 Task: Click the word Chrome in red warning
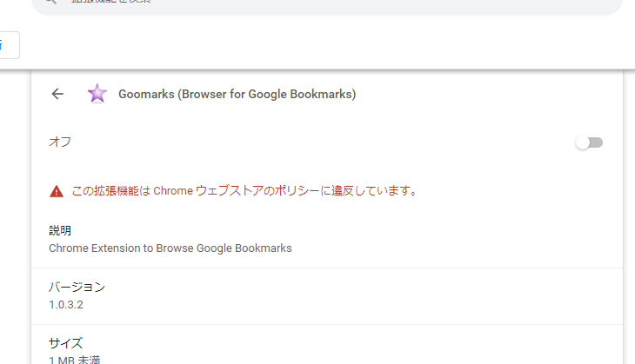173,191
